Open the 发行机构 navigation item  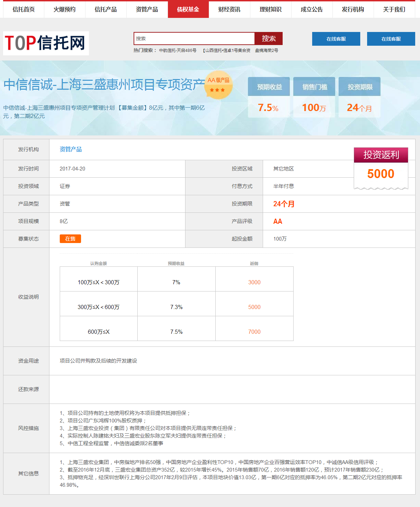tap(353, 10)
